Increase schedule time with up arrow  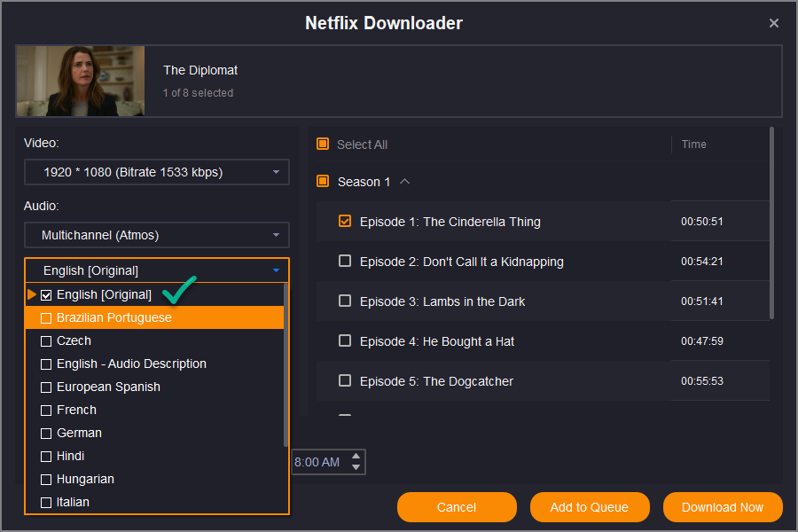point(356,456)
